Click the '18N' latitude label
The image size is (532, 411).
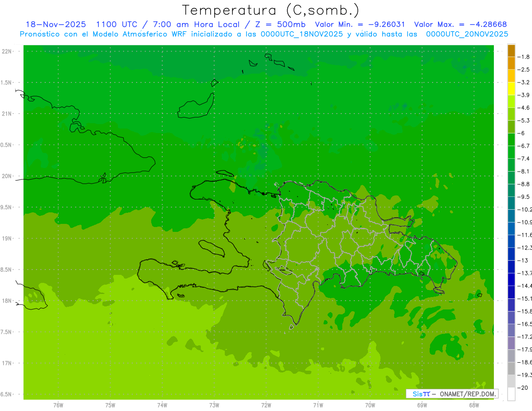(7, 301)
